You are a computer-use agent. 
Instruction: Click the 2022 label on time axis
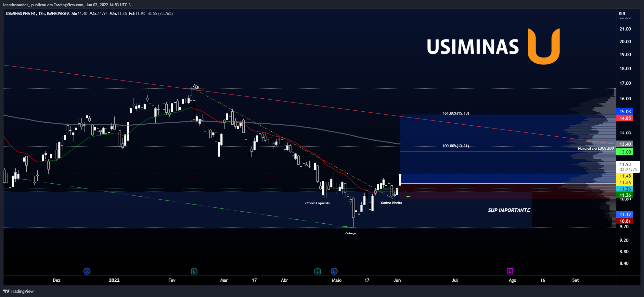pyautogui.click(x=114, y=280)
